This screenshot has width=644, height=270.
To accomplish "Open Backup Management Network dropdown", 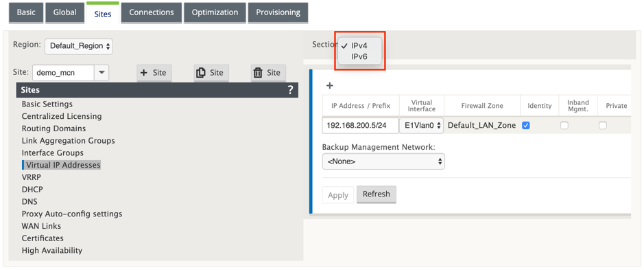I will pyautogui.click(x=383, y=161).
